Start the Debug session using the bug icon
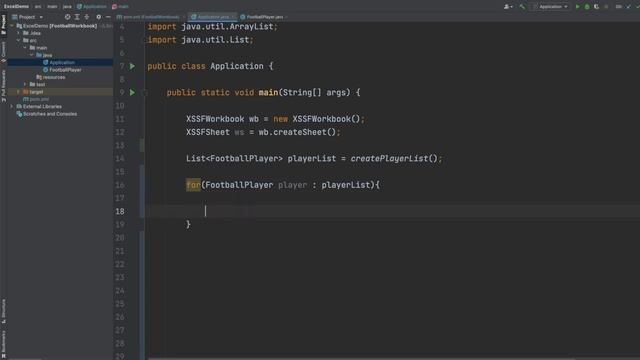640x360 pixels. (x=587, y=7)
